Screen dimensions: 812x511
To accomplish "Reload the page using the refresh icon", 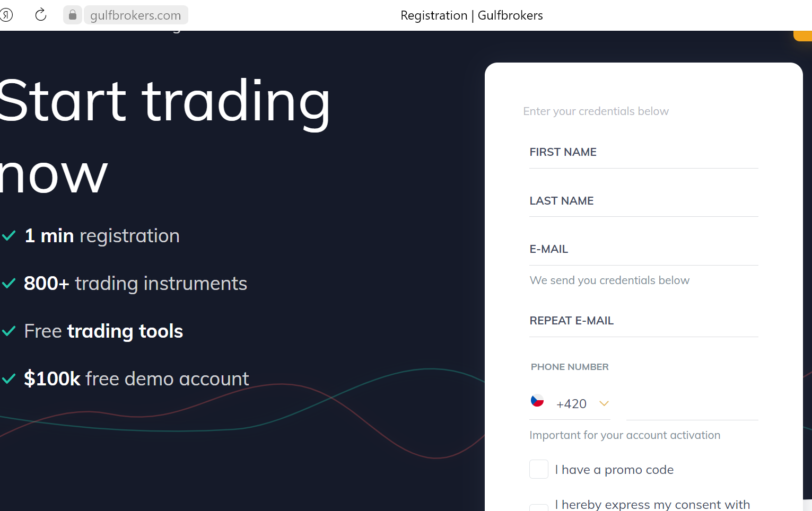I will [41, 15].
